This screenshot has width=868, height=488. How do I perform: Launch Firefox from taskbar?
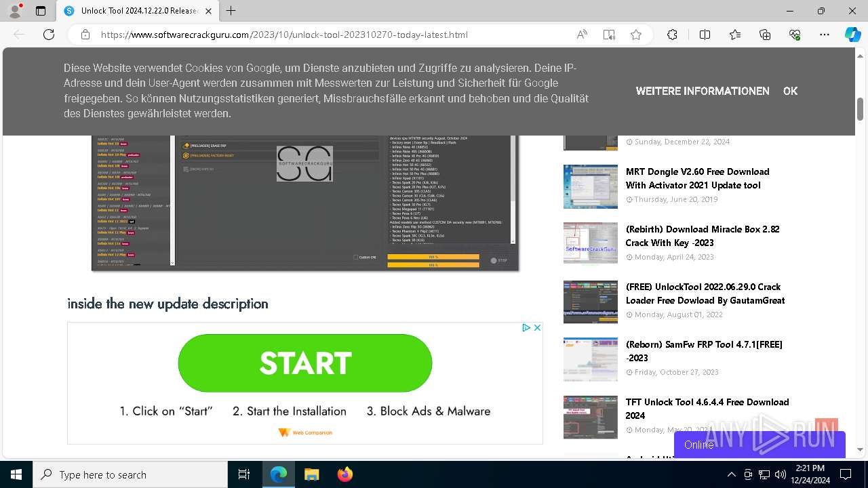coord(344,474)
